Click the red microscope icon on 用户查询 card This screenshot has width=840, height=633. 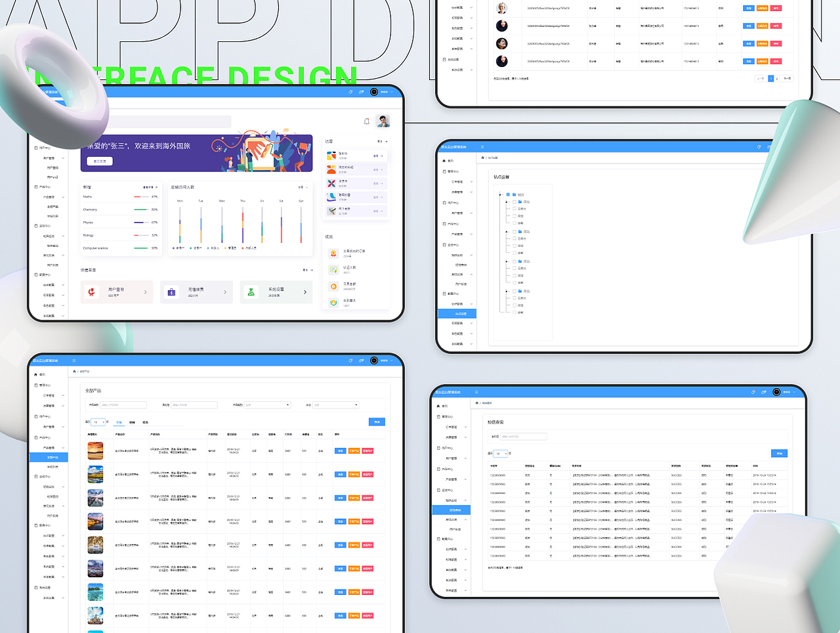click(93, 292)
